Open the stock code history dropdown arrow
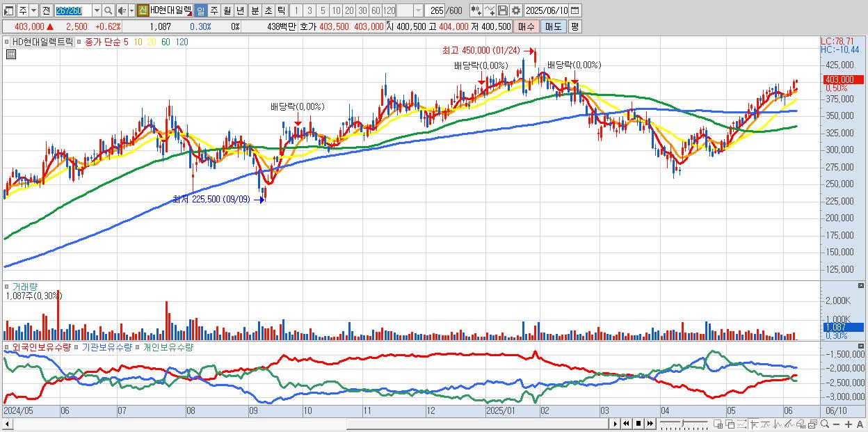 coord(97,10)
